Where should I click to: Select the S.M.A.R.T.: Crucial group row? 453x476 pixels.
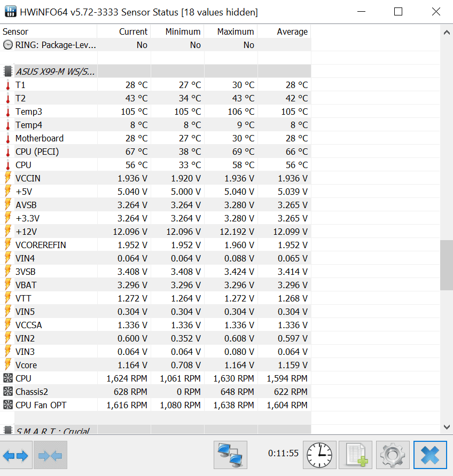[x=155, y=429]
